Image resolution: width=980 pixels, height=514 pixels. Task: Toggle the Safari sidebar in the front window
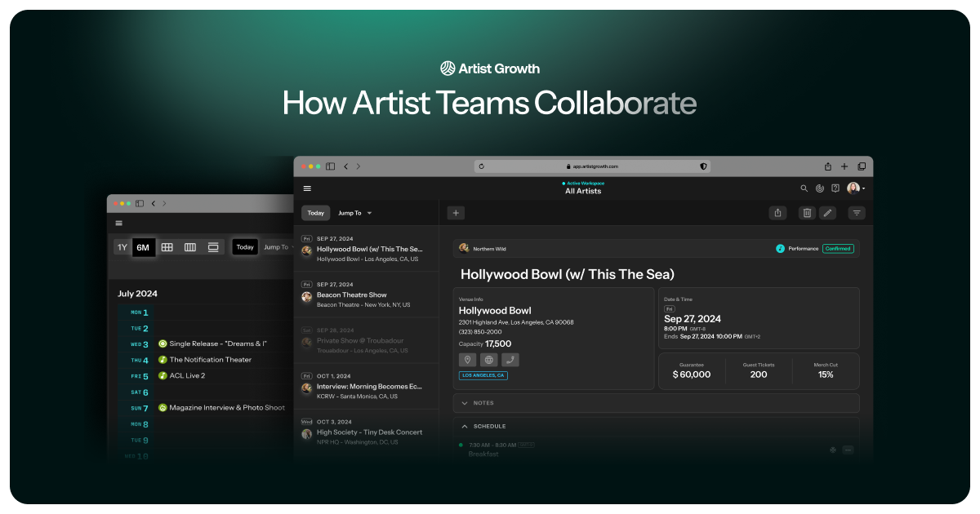pos(331,166)
